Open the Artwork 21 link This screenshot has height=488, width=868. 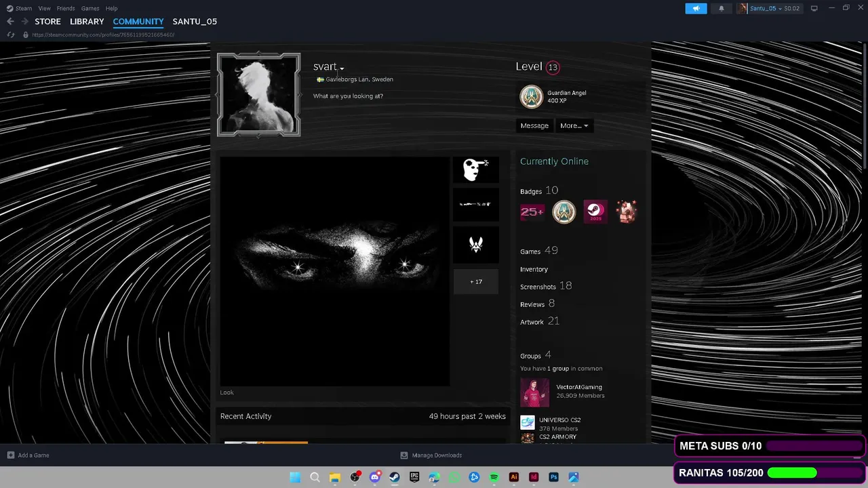point(540,321)
